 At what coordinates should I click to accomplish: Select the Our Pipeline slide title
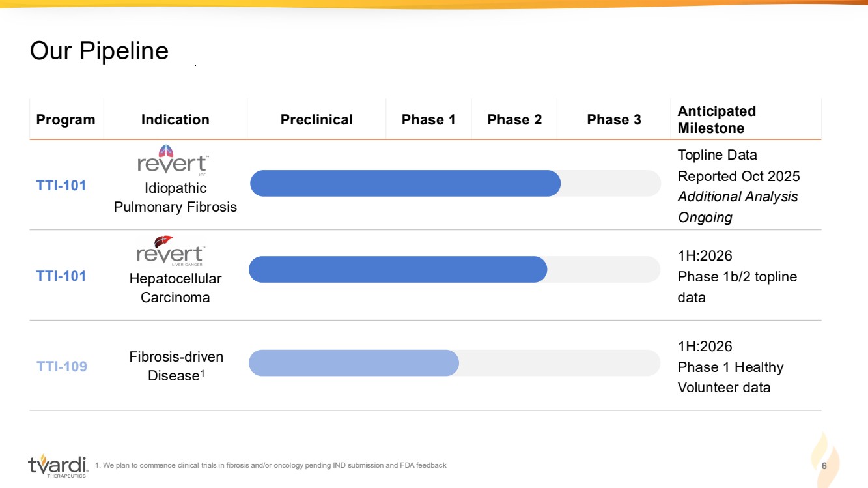coord(99,51)
